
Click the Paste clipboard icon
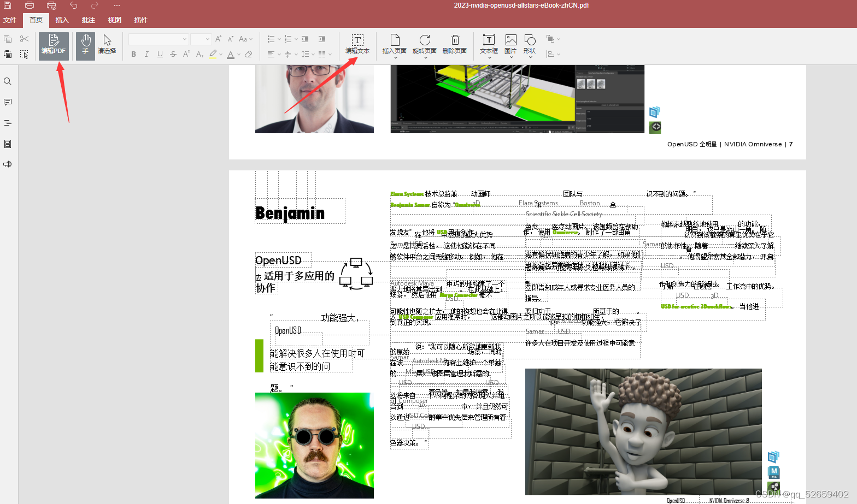[8, 54]
